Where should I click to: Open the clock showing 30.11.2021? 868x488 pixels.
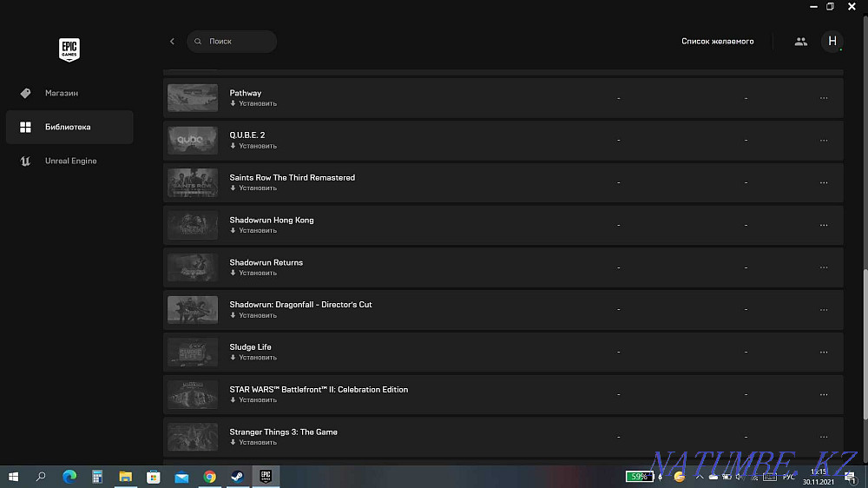819,477
